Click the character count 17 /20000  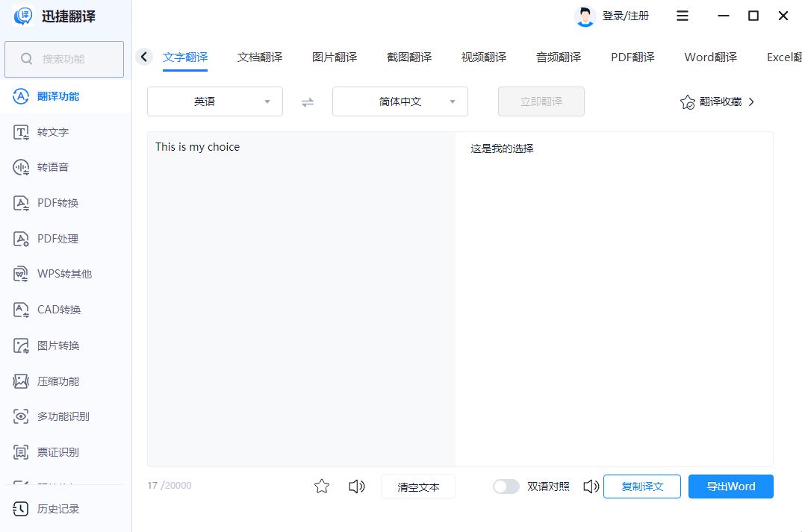(170, 486)
